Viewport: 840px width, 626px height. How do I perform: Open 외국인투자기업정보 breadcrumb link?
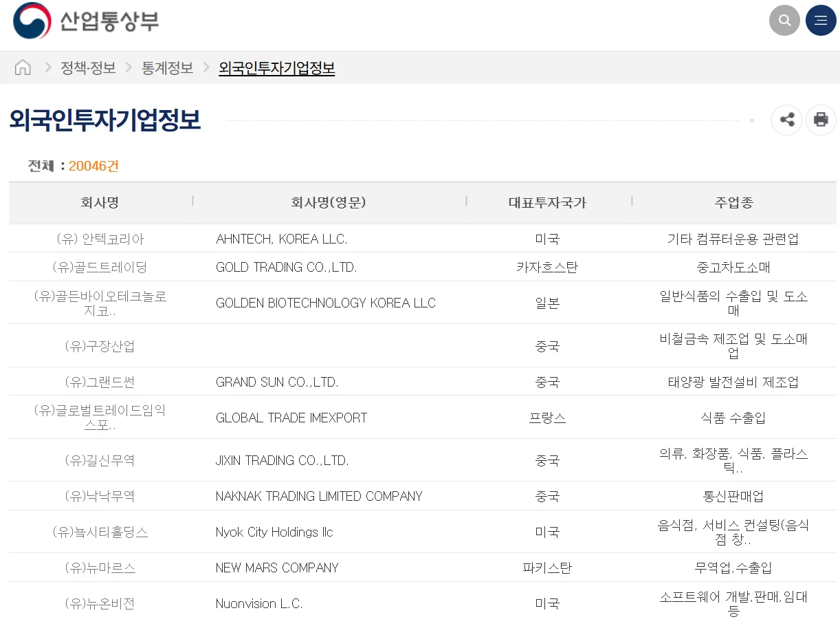click(276, 68)
